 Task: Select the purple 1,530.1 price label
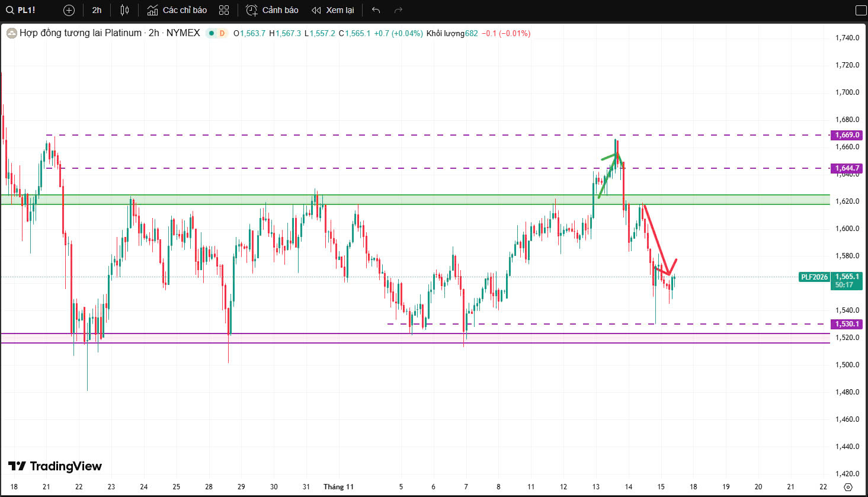click(x=847, y=324)
